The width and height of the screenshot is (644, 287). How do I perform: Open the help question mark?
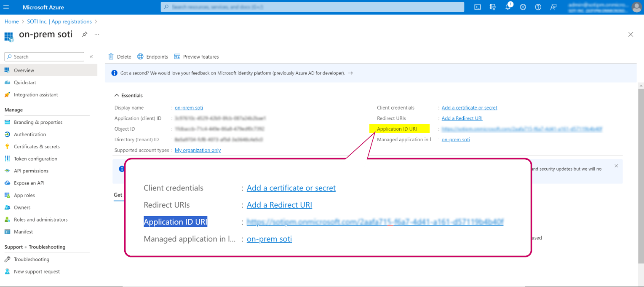(x=538, y=7)
